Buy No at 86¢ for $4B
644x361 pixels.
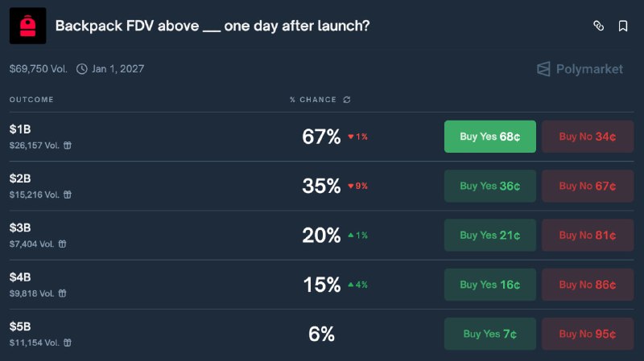(587, 285)
